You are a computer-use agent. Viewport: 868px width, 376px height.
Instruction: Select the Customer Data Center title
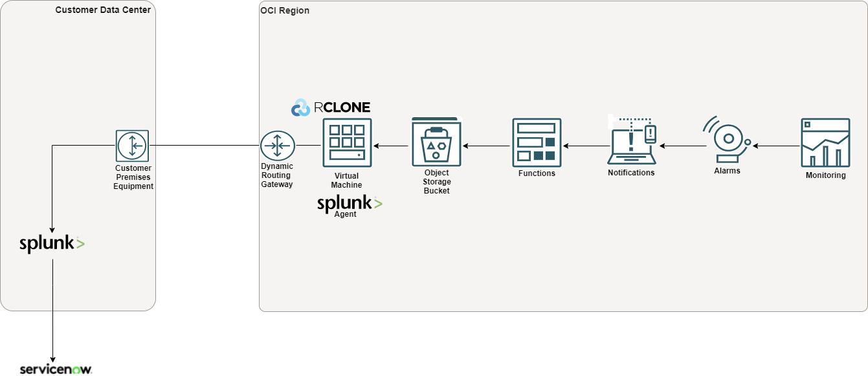coord(103,10)
